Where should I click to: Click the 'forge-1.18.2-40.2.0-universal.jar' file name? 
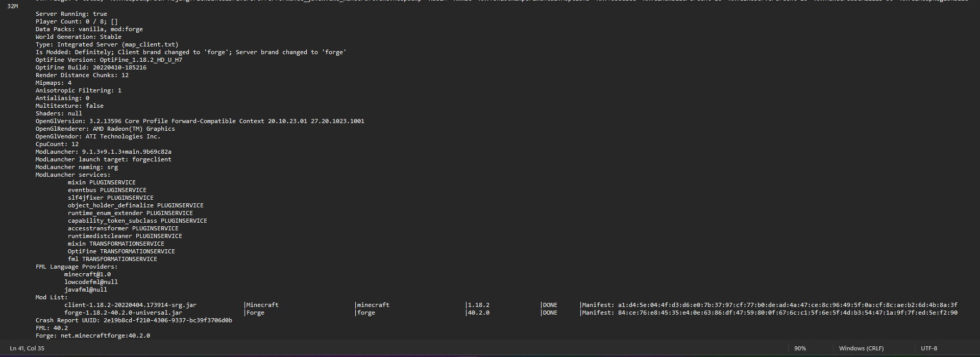point(123,313)
